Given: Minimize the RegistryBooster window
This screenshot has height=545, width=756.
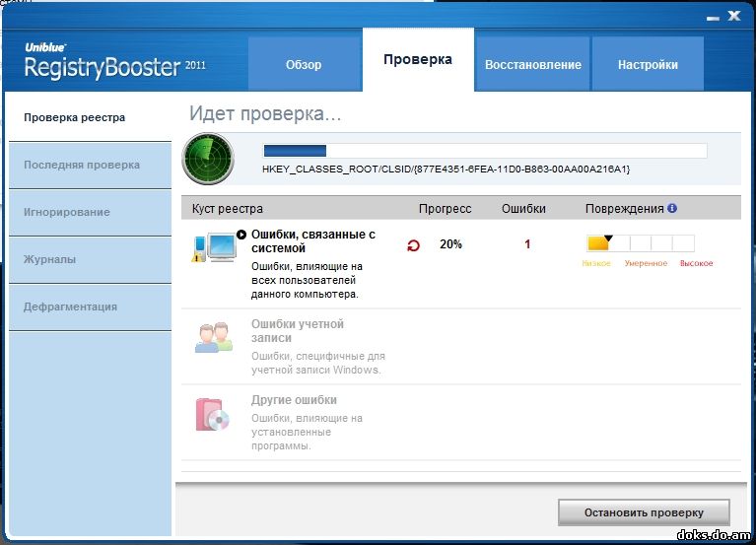Looking at the screenshot, I should [713, 18].
